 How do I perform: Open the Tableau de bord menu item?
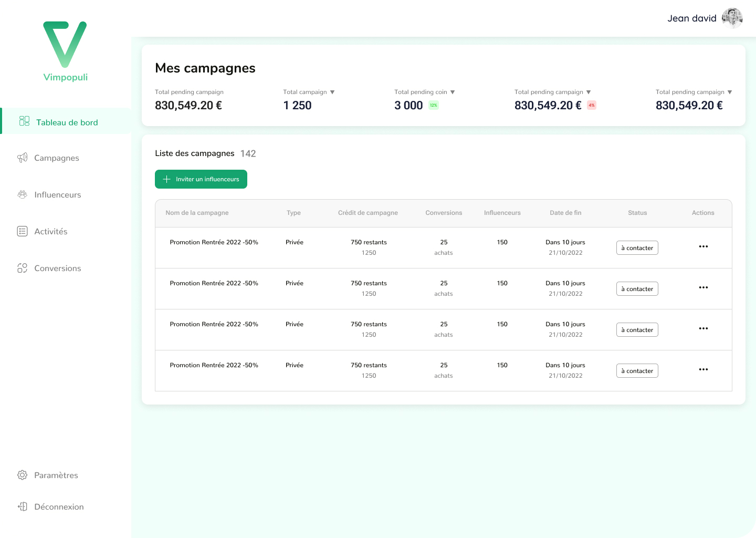coord(66,121)
